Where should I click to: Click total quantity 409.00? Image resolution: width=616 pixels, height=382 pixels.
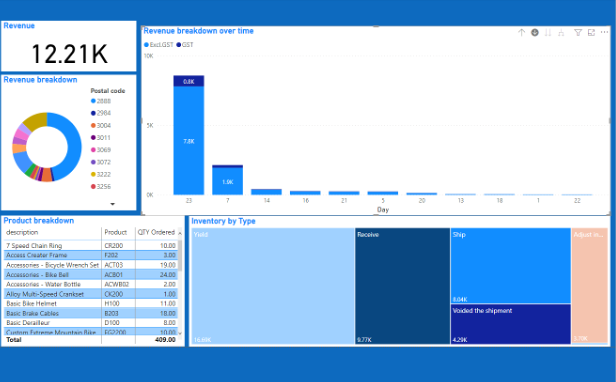[x=165, y=340]
